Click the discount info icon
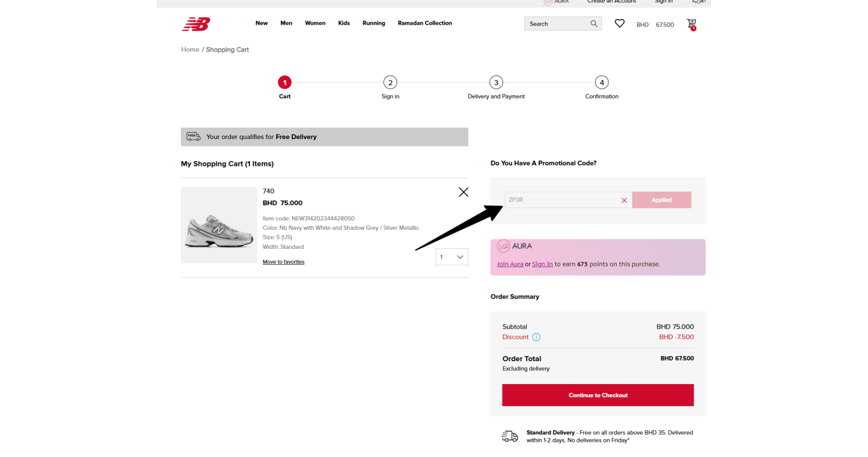This screenshot has width=868, height=457. 536,337
